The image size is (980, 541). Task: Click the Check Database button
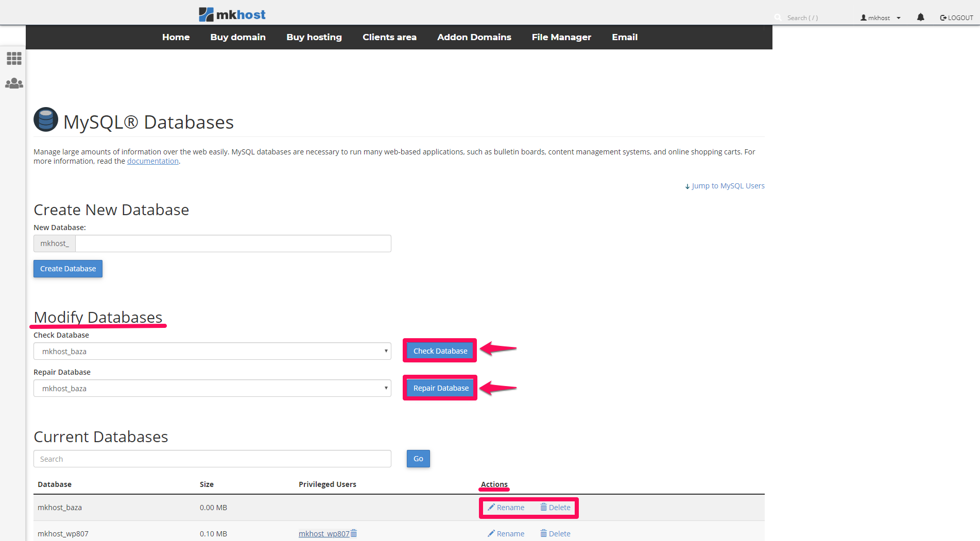(x=440, y=351)
